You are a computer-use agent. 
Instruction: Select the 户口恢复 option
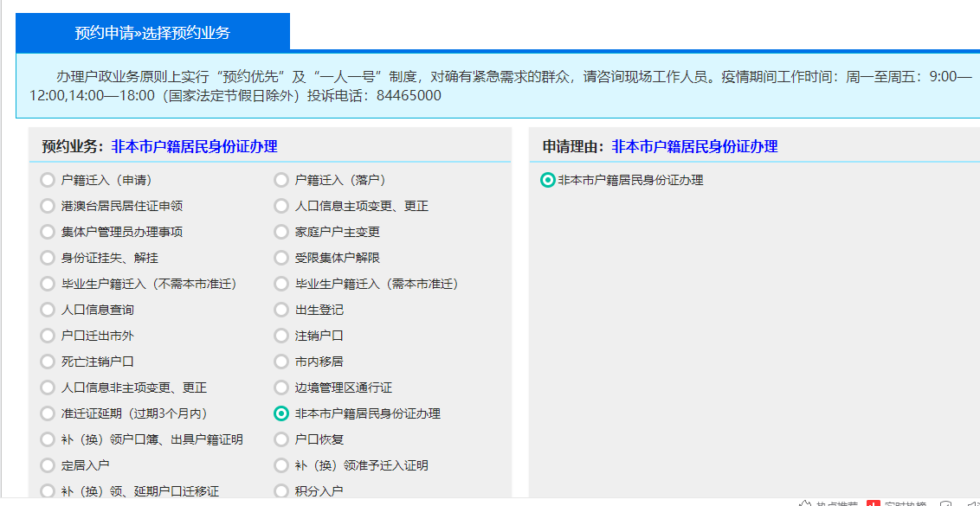pos(281,439)
